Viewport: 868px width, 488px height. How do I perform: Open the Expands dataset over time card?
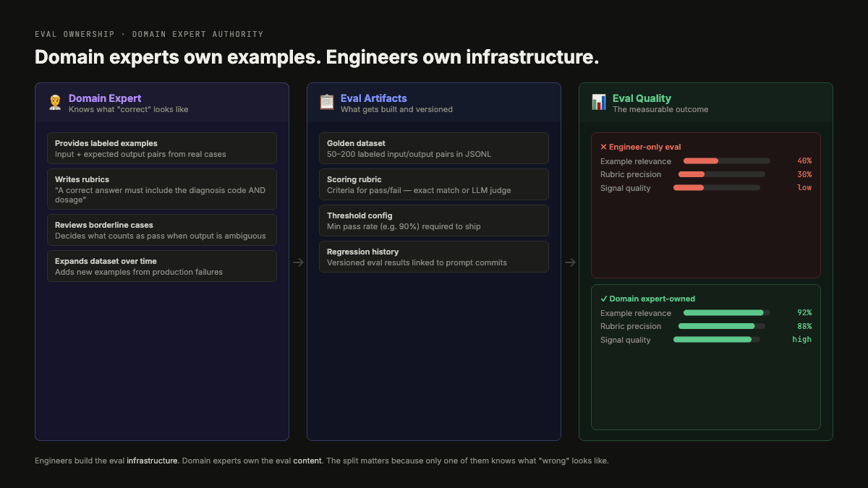[x=162, y=266]
